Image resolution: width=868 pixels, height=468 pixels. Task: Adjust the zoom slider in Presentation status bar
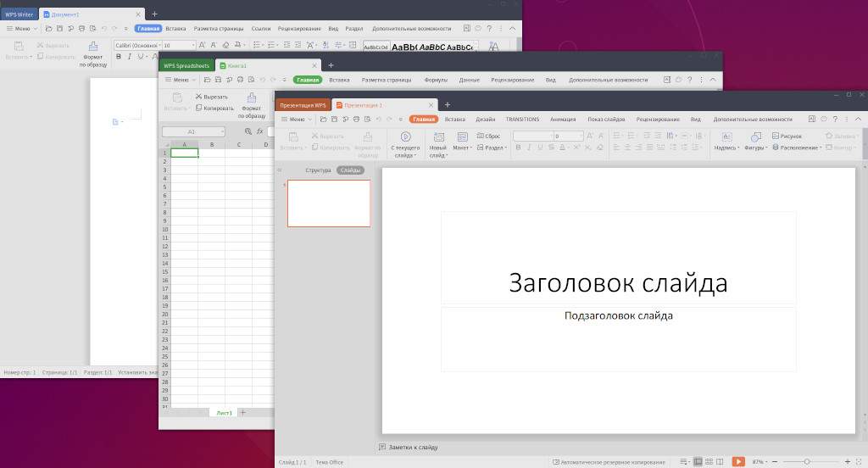tap(805, 461)
